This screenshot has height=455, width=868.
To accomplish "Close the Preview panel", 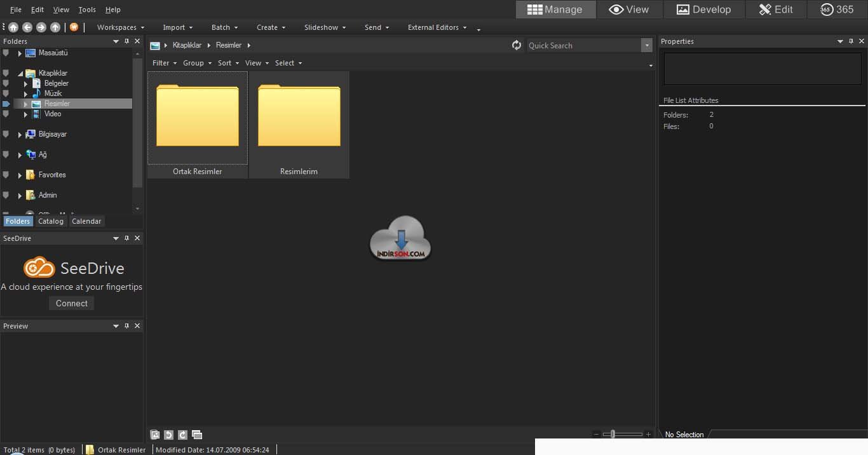I will coord(137,326).
